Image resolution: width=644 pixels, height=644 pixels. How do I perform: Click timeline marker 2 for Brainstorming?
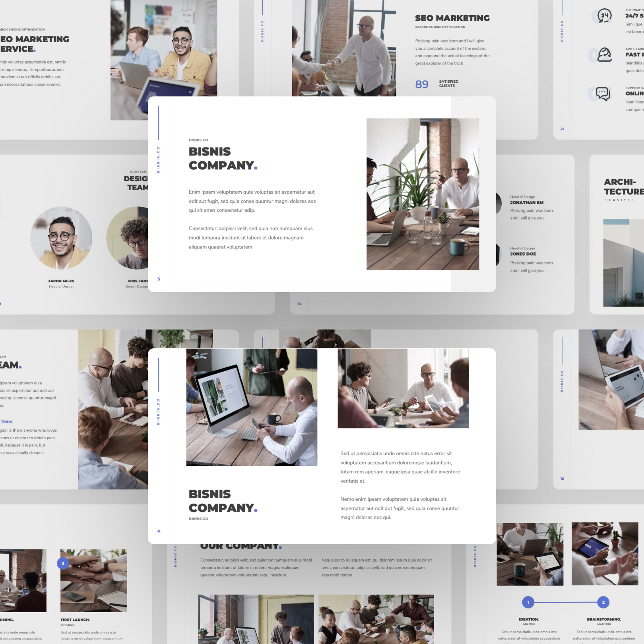click(x=603, y=603)
